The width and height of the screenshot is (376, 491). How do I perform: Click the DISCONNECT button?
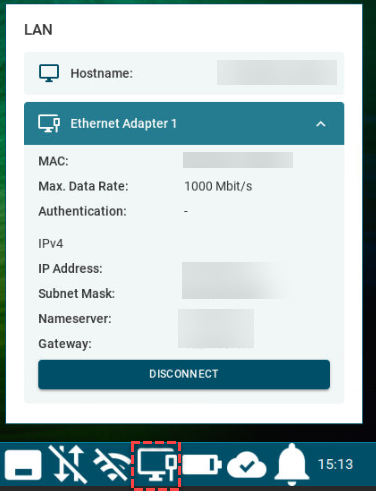click(184, 374)
